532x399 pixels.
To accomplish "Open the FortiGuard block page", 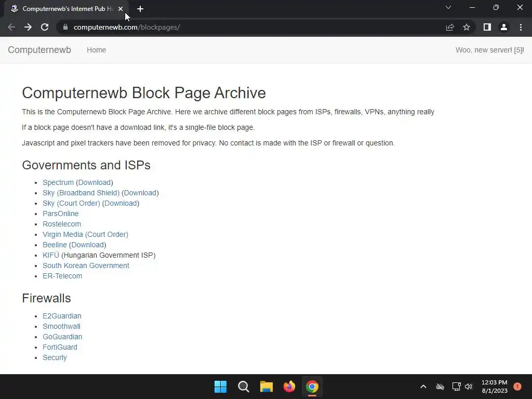I will 60,348.
